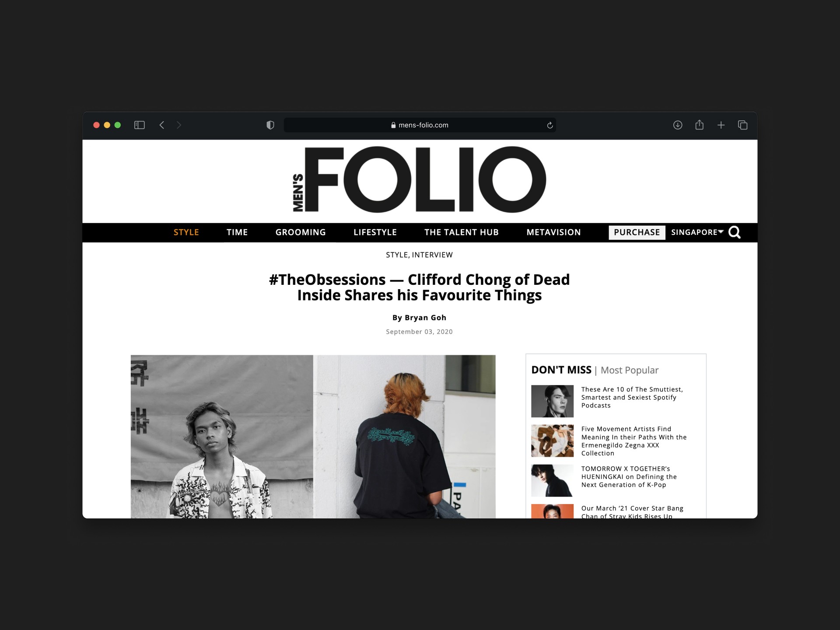
Task: Go back with the back arrow
Action: pos(162,125)
